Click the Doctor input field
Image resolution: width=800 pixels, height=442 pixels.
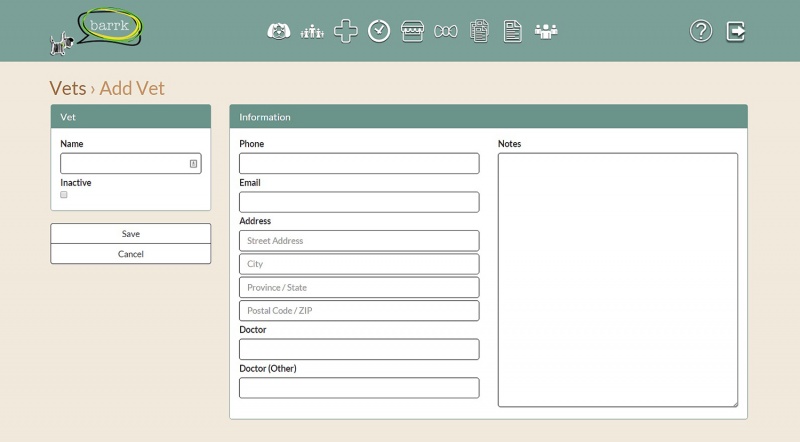pos(359,349)
